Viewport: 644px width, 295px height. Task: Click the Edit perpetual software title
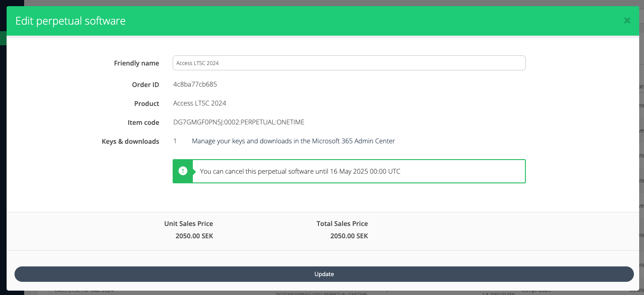coord(70,21)
